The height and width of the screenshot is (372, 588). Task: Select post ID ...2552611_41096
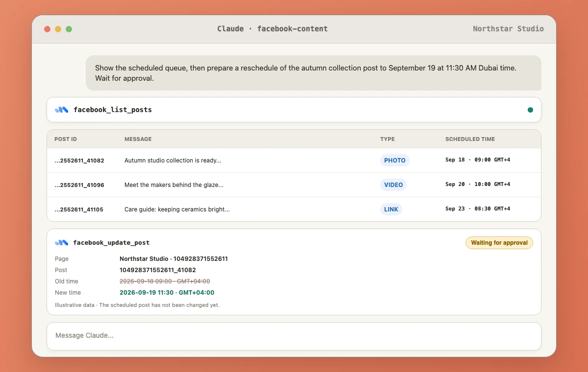pyautogui.click(x=79, y=185)
